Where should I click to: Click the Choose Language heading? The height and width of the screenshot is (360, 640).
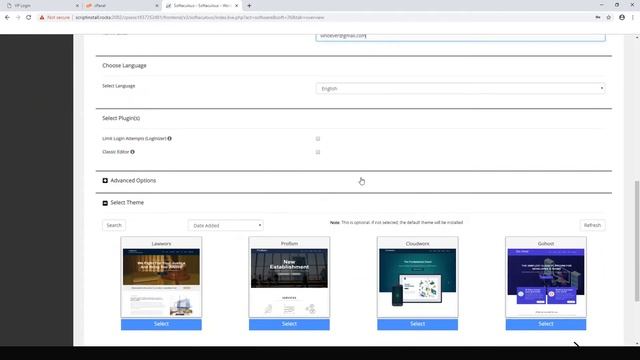(x=124, y=65)
